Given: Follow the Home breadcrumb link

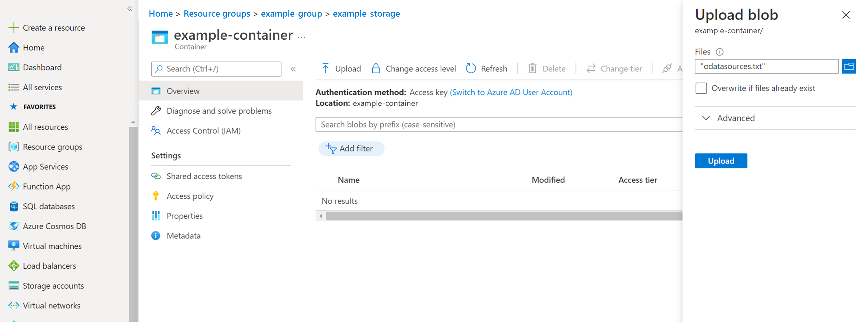Looking at the screenshot, I should tap(161, 13).
